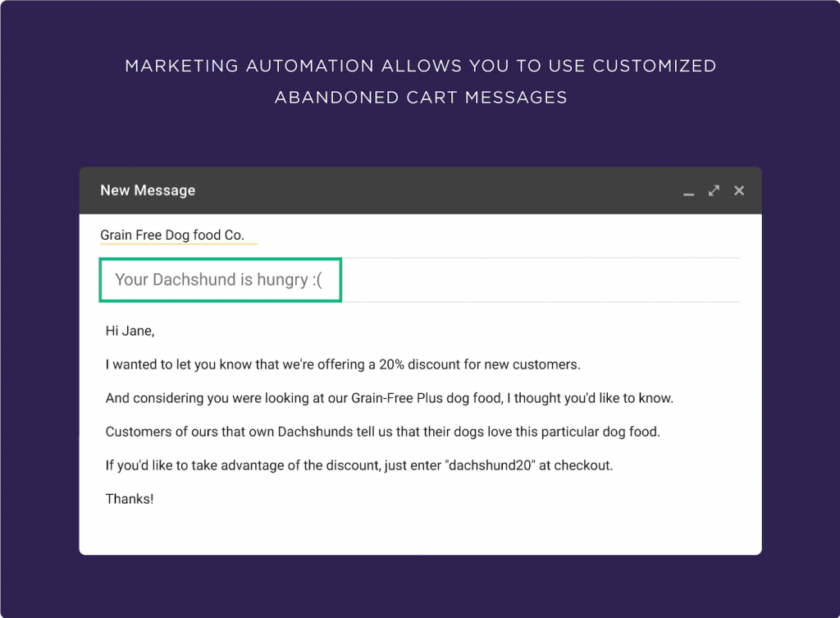Click the sentence mentioning Grain-Free Plus dog food
The width and height of the screenshot is (840, 618).
click(390, 398)
